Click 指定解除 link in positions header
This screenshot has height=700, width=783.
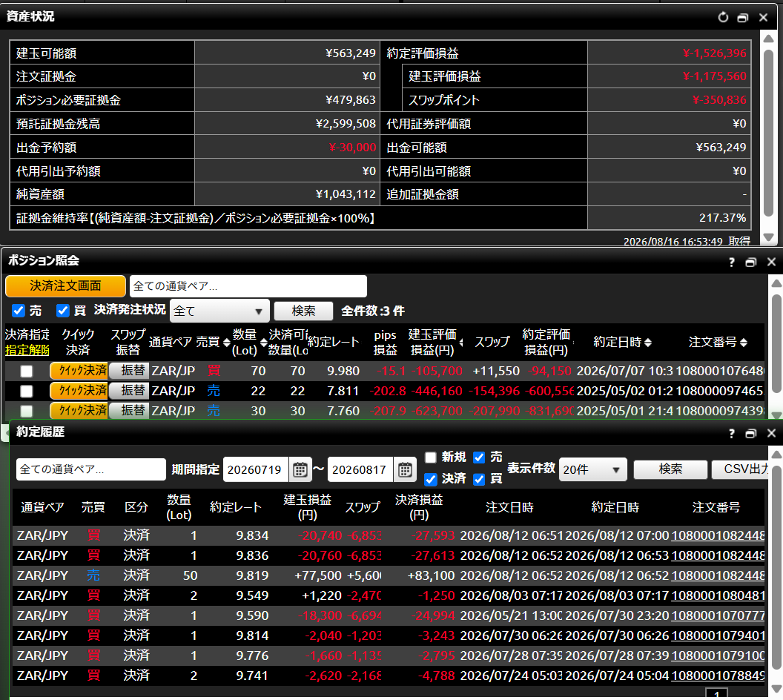27,351
